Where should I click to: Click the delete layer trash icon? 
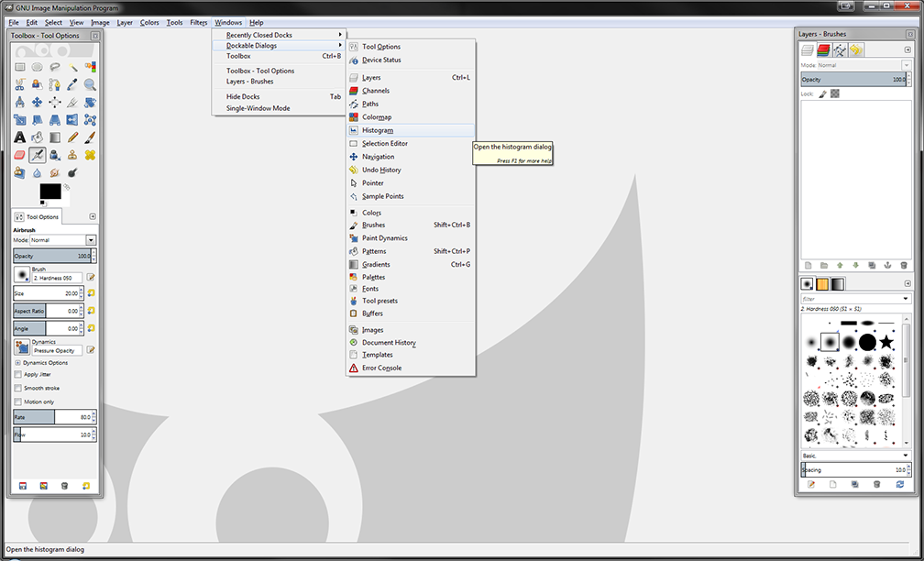tap(904, 266)
